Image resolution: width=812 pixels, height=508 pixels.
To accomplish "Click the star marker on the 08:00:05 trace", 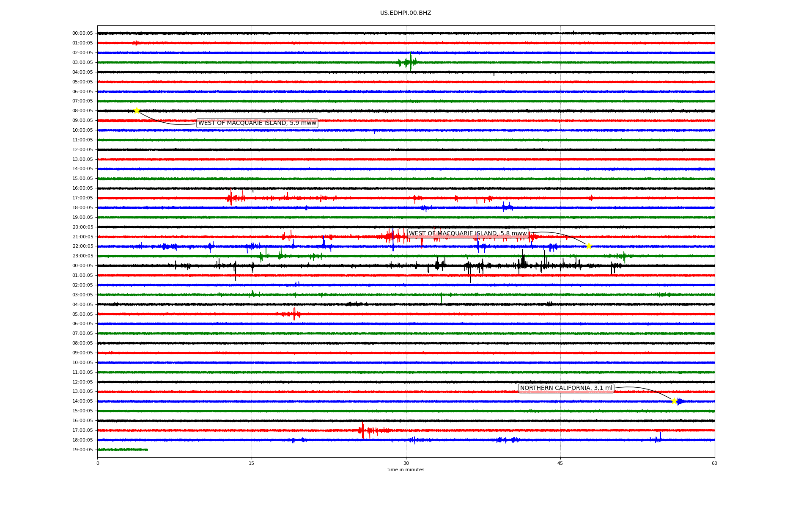I will coord(137,111).
